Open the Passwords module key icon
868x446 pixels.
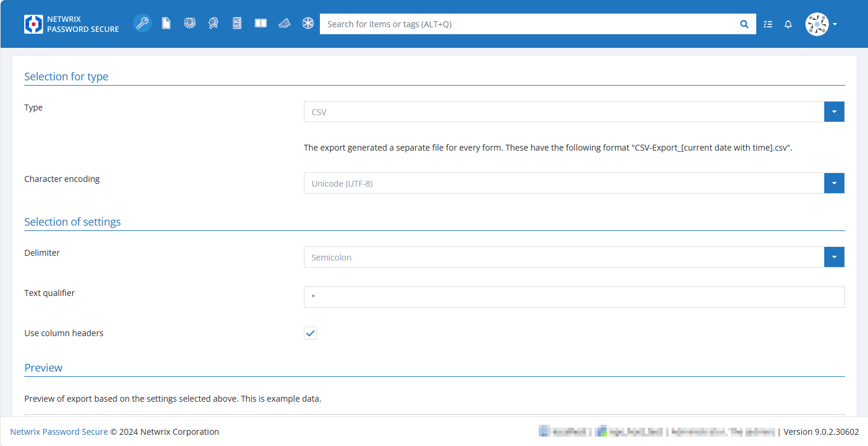pyautogui.click(x=142, y=24)
